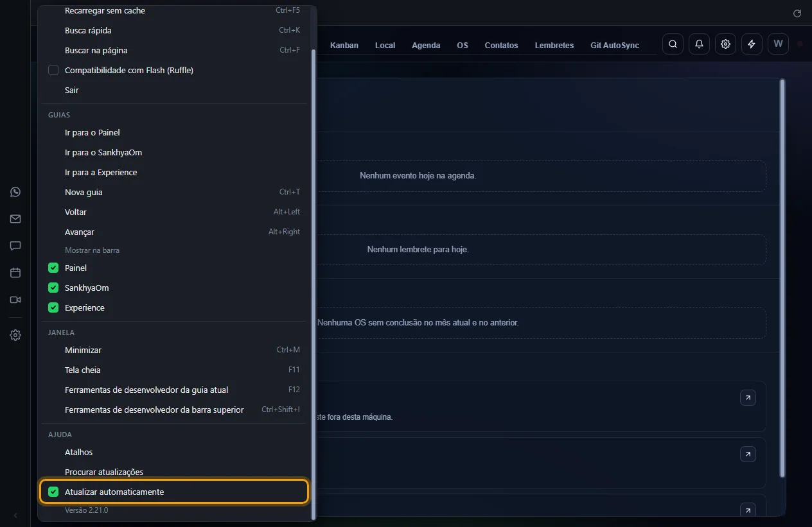Uncheck SankhyaOm in Mostrar na barra
Image resolution: width=812 pixels, height=527 pixels.
53,288
